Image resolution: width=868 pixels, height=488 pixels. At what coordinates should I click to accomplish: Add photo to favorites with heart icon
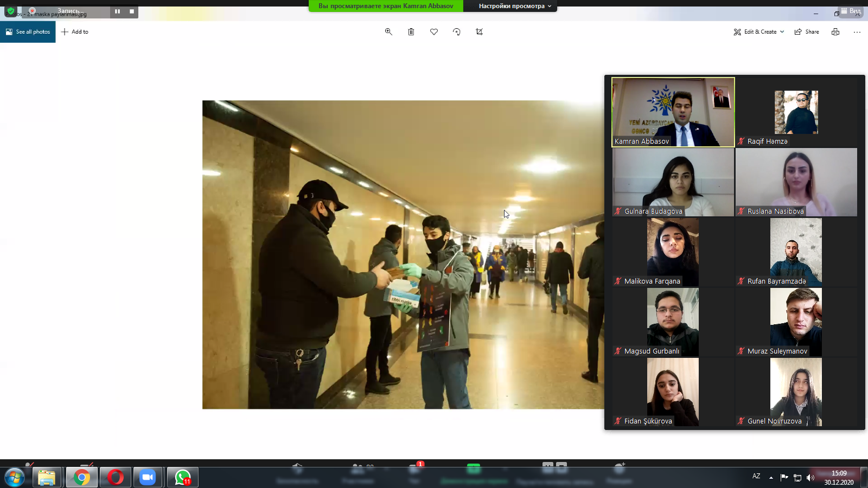434,32
